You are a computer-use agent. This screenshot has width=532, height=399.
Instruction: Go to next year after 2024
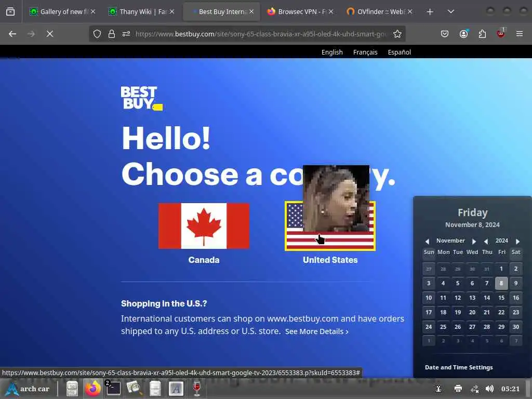[517, 241]
